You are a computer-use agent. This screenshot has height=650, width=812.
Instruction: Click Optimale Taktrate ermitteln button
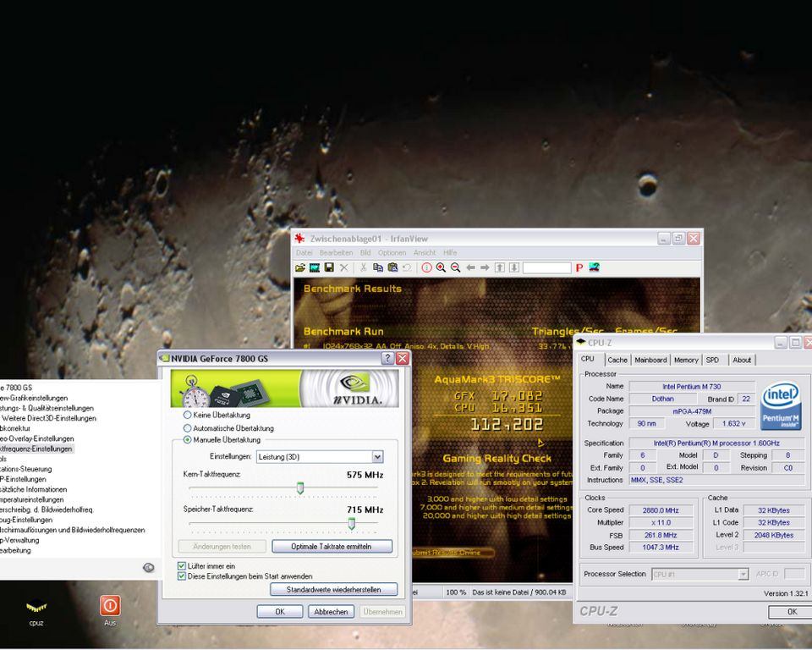pos(332,547)
